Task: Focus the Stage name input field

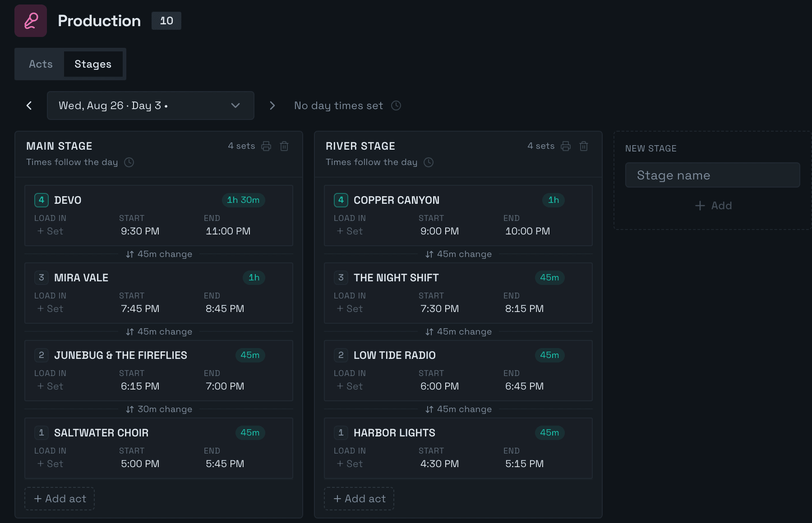Action: tap(713, 175)
